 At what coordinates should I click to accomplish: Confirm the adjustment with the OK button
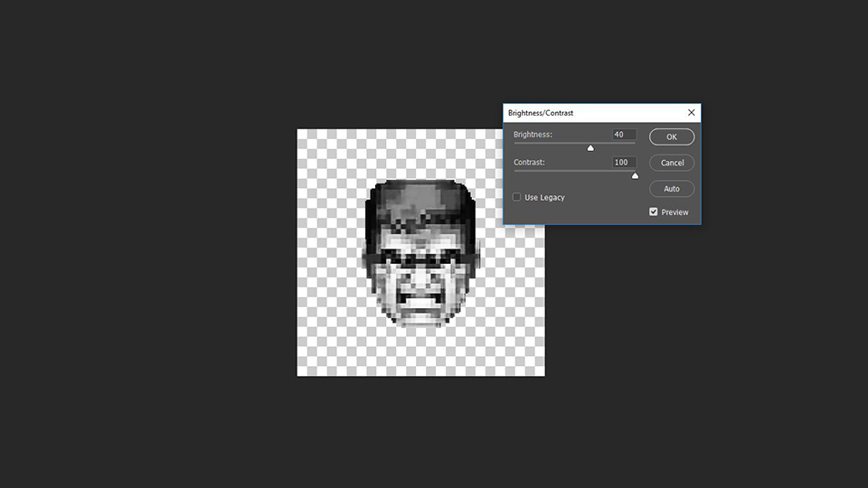point(672,136)
